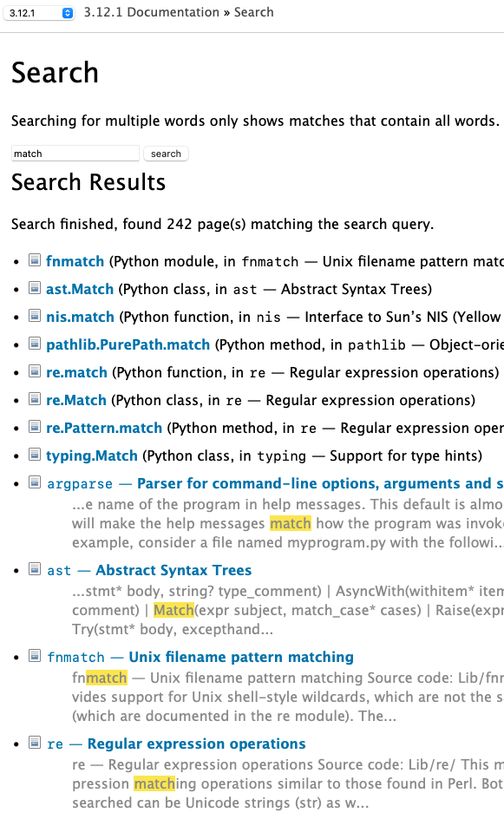Click the page icon next to ast.Match result
504x819 pixels.
pos(35,288)
